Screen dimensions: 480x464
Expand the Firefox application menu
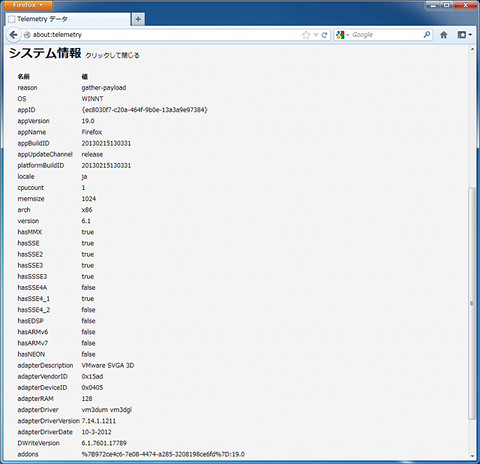click(27, 5)
